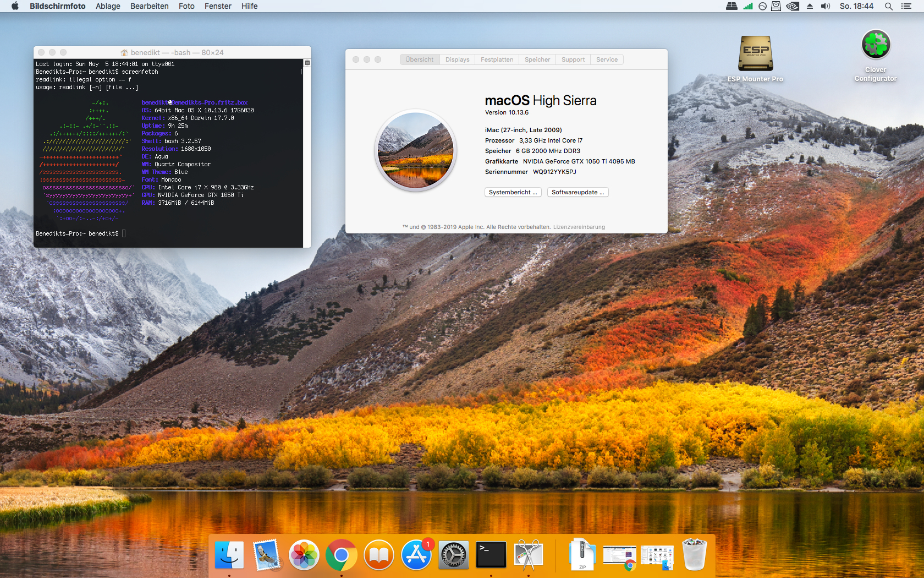Click the NVIDIA icon in the menu bar
The height and width of the screenshot is (578, 924).
click(x=793, y=6)
